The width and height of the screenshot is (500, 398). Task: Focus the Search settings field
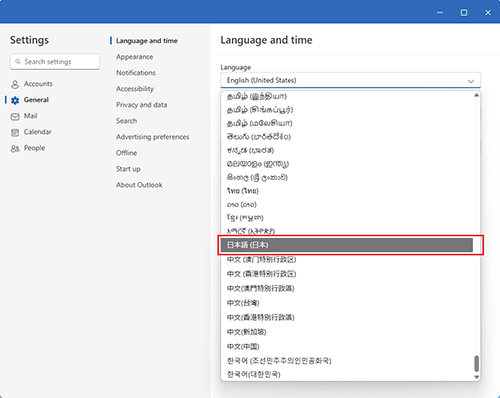(x=55, y=62)
